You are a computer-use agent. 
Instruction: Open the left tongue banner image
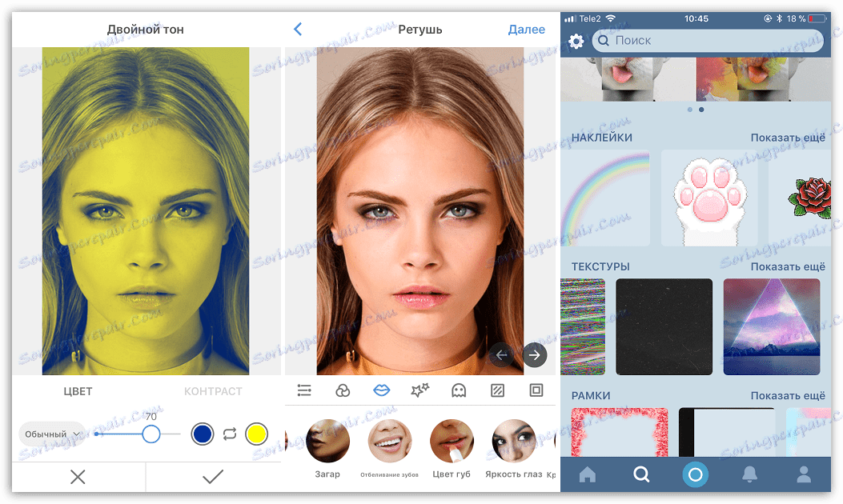tap(628, 79)
